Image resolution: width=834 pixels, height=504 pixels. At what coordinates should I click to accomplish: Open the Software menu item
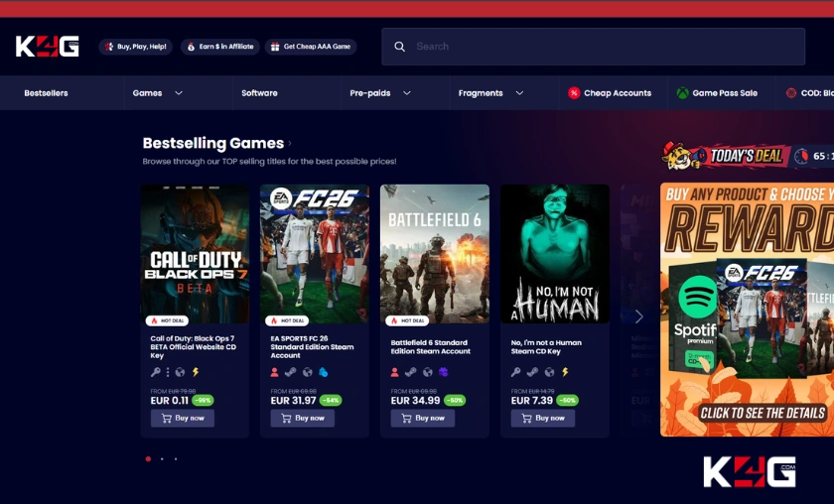pyautogui.click(x=259, y=93)
